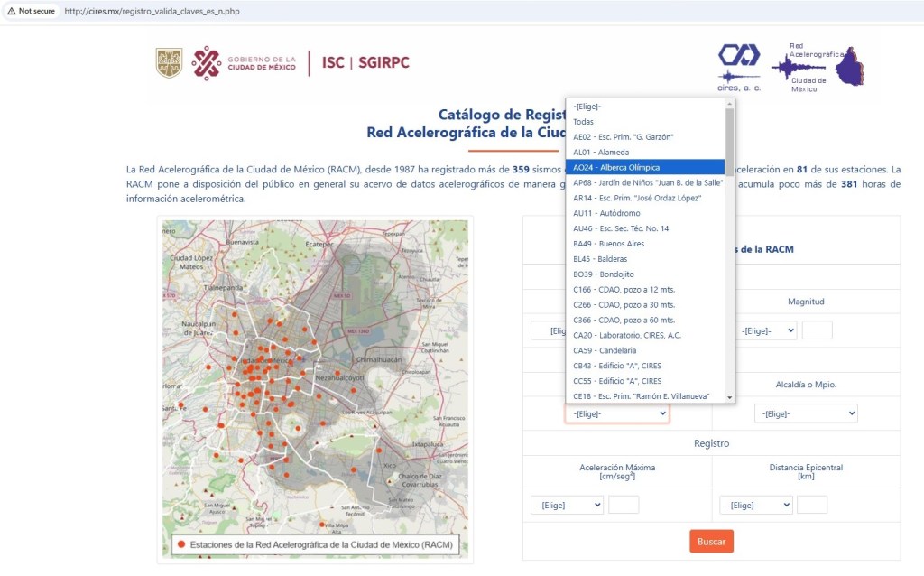Open the Magnitud comparison dropdown
The image size is (924, 576).
[767, 330]
